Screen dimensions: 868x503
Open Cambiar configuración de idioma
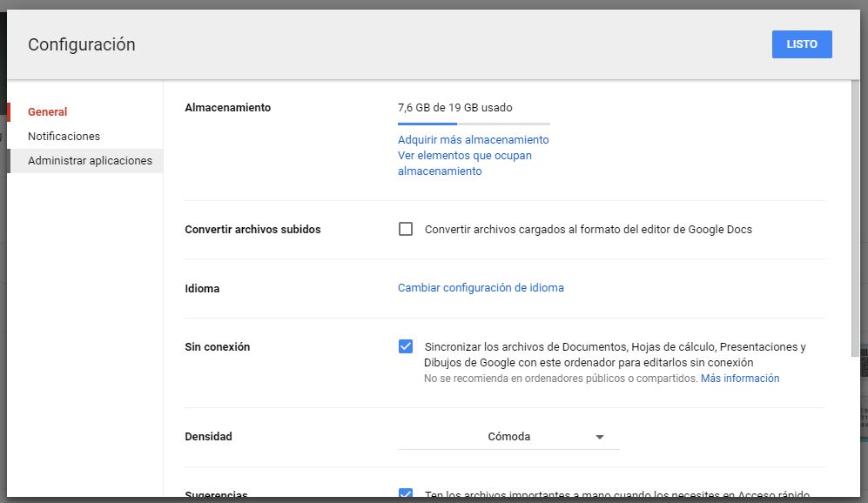tap(481, 287)
